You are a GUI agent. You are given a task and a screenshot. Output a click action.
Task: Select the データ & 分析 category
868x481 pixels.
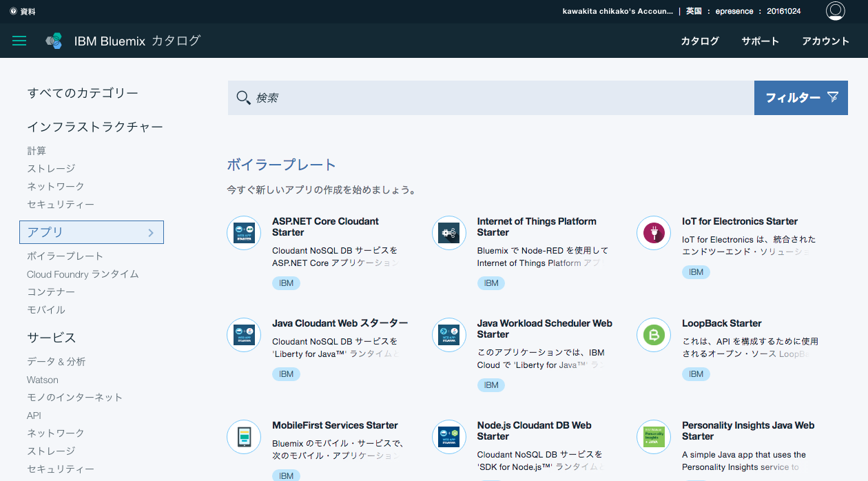[56, 361]
